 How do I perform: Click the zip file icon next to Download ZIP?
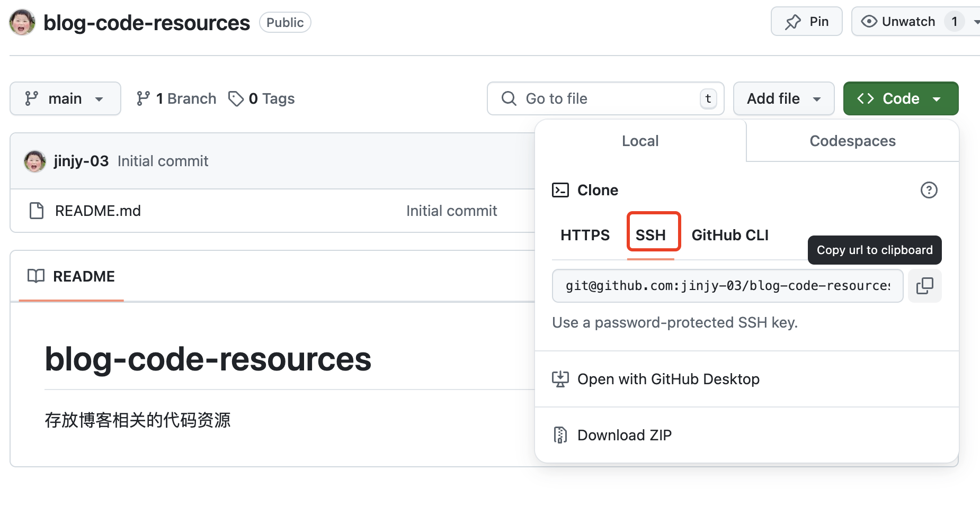[560, 435]
